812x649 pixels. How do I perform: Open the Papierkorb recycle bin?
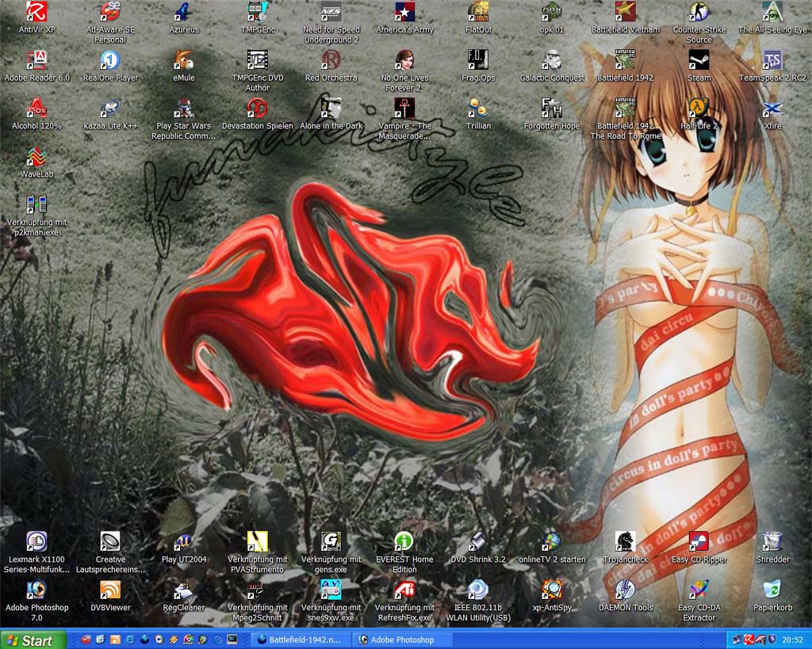click(x=772, y=590)
